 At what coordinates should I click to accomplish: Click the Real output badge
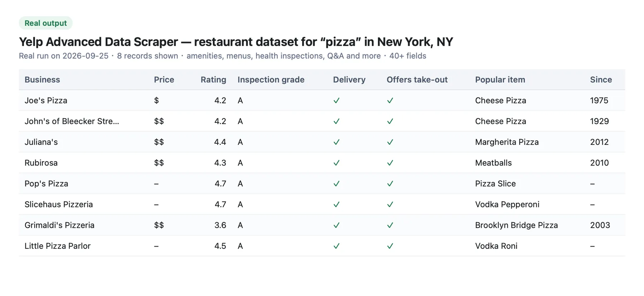coord(45,23)
